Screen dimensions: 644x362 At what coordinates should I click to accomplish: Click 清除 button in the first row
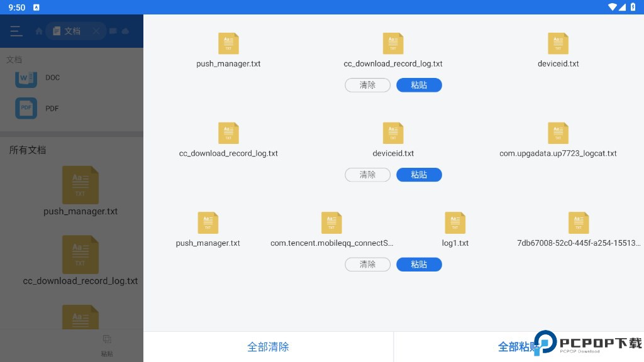(x=367, y=85)
